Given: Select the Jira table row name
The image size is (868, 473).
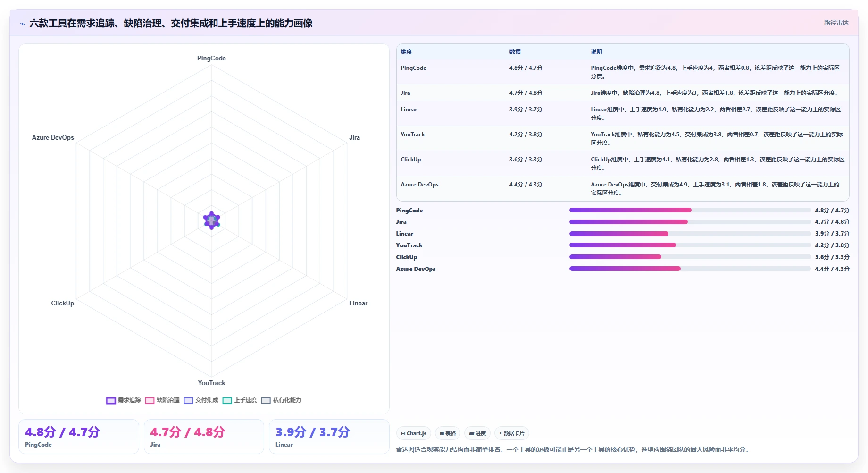Looking at the screenshot, I should pos(405,93).
